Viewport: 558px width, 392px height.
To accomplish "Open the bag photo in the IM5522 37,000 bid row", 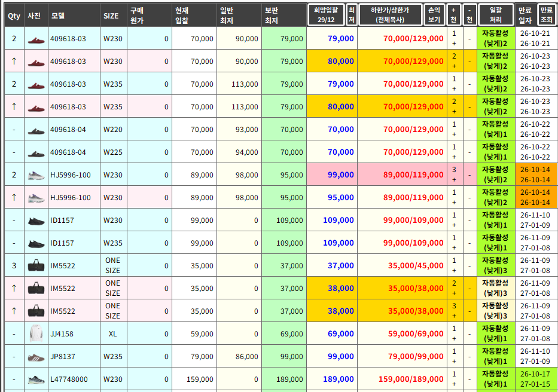I will pos(36,265).
